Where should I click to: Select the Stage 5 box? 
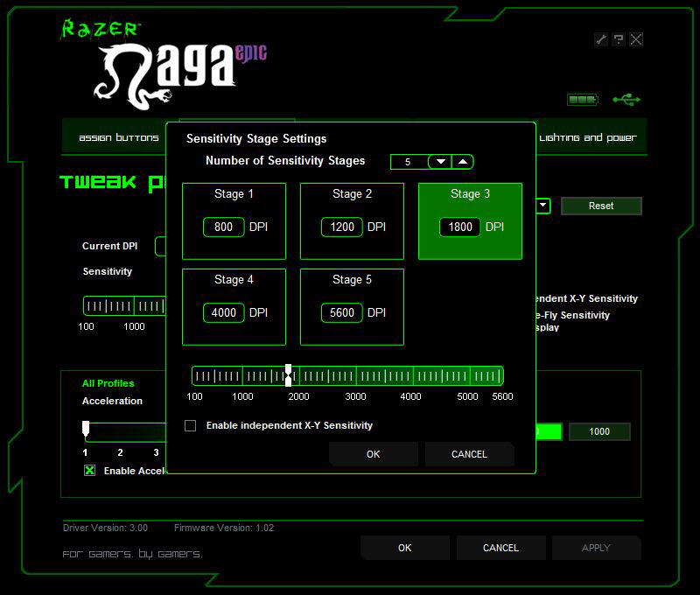pos(352,306)
